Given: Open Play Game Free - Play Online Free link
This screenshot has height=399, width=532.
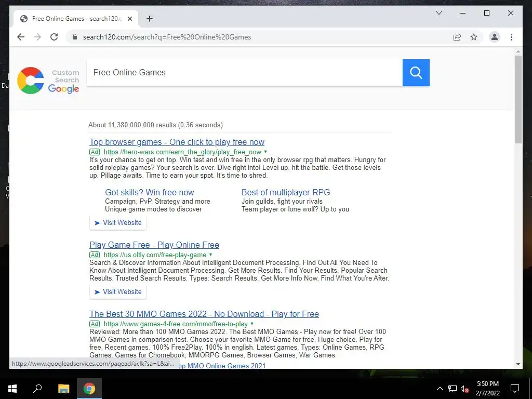Looking at the screenshot, I should (154, 245).
